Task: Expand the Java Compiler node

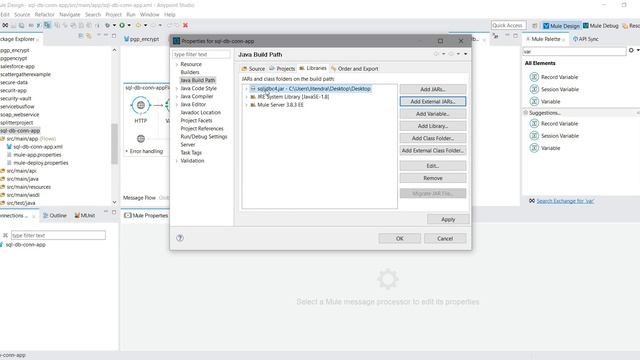Action: pos(177,96)
